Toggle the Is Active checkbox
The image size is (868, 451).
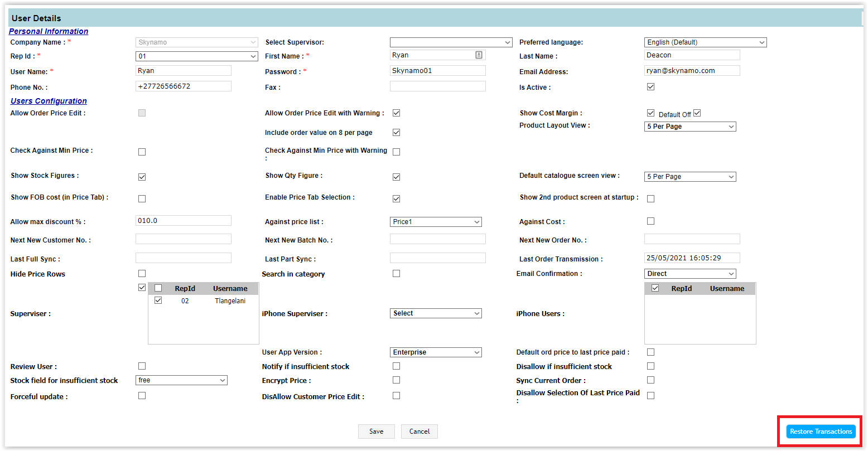[x=650, y=87]
